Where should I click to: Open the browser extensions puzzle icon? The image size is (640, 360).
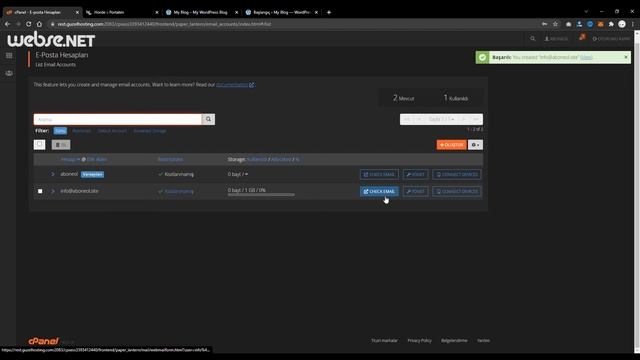(611, 24)
